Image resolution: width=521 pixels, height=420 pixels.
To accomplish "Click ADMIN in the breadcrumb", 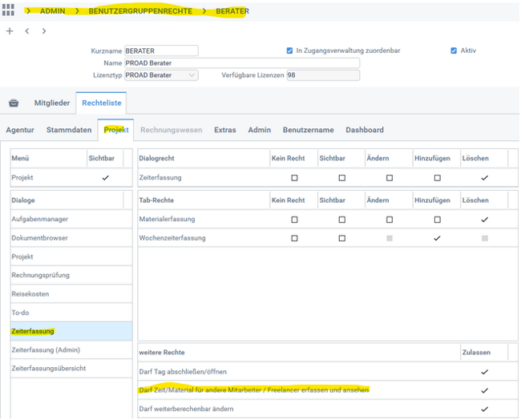I will tap(53, 11).
